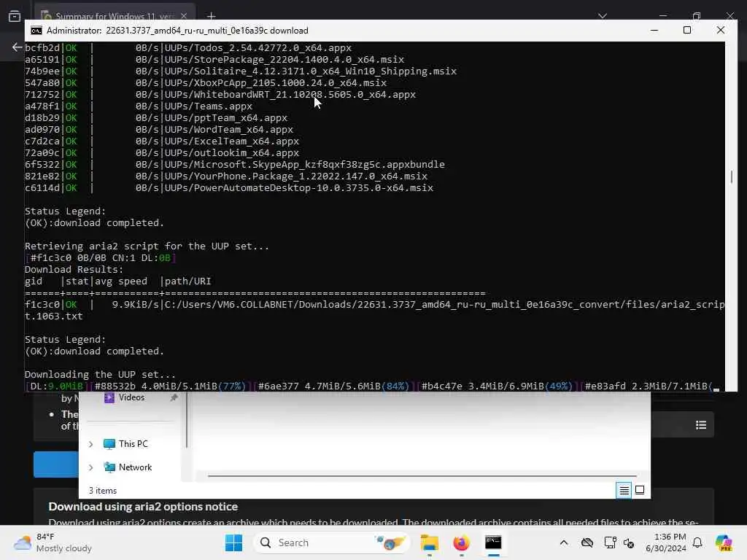This screenshot has width=747, height=560.
Task: Click 'UUPs/outlookim_x64.appx' console line
Action: tap(232, 153)
